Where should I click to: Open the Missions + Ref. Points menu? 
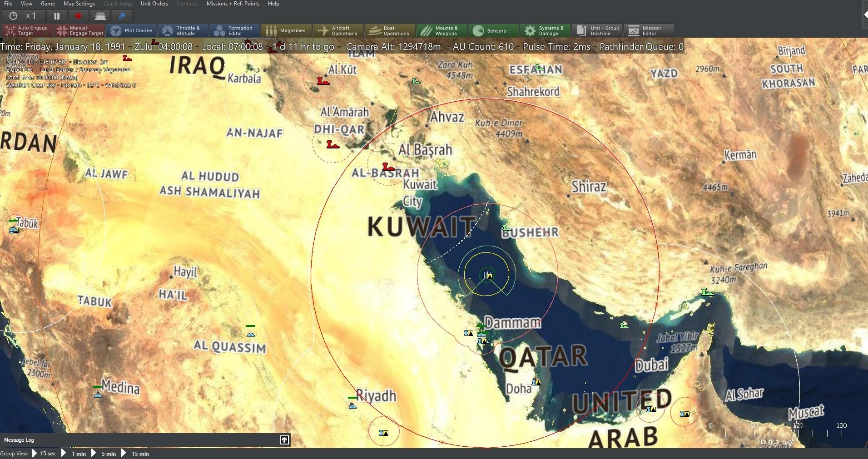[x=233, y=4]
